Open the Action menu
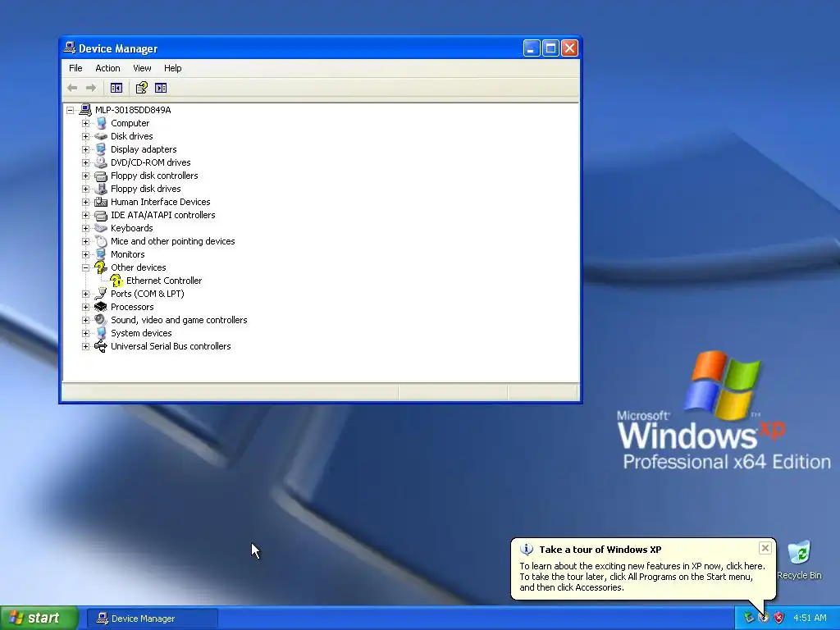This screenshot has height=630, width=840. click(x=107, y=68)
